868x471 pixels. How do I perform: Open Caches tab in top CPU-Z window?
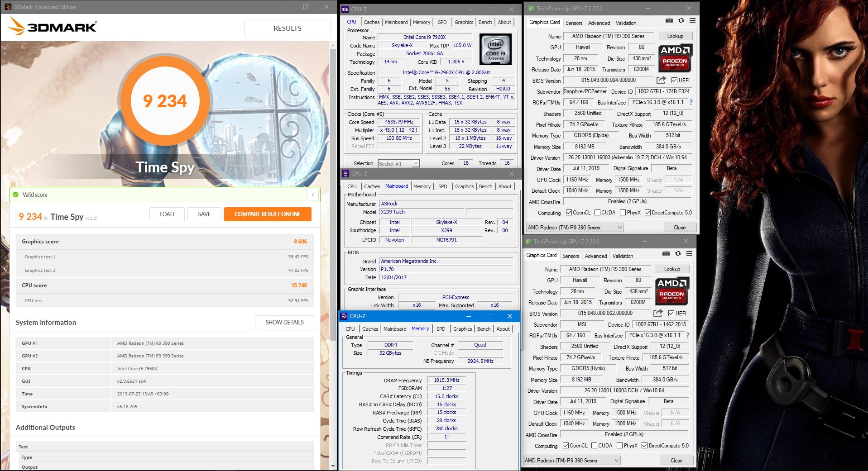371,22
